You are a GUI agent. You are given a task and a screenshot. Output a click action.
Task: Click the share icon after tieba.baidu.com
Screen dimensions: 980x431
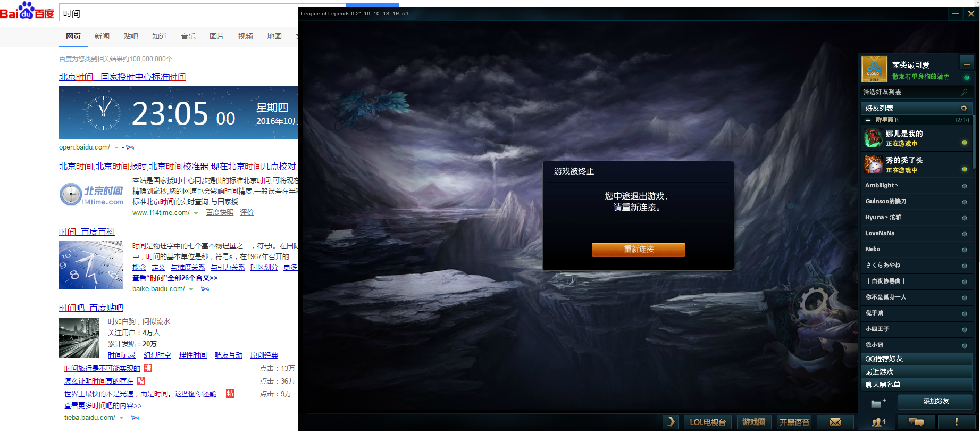136,418
